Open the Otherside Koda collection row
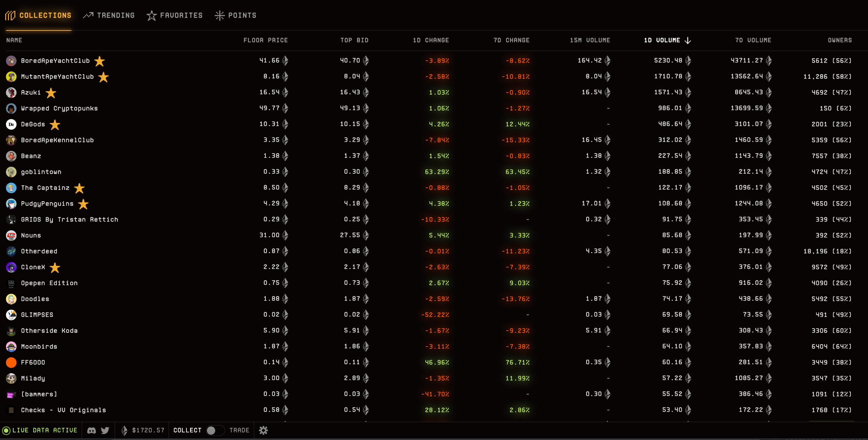This screenshot has width=868, height=440. tap(49, 331)
